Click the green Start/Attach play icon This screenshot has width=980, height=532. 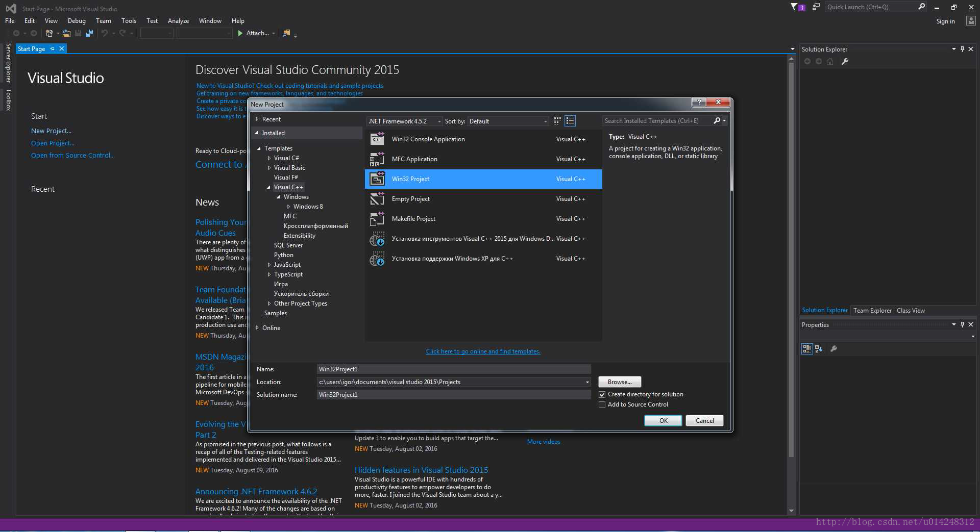[x=240, y=33]
